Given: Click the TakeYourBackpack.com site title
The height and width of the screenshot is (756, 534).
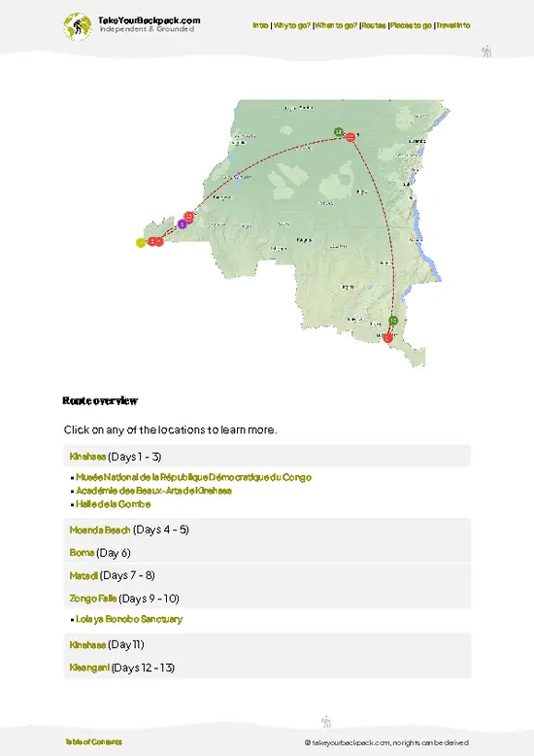Looking at the screenshot, I should click(149, 20).
